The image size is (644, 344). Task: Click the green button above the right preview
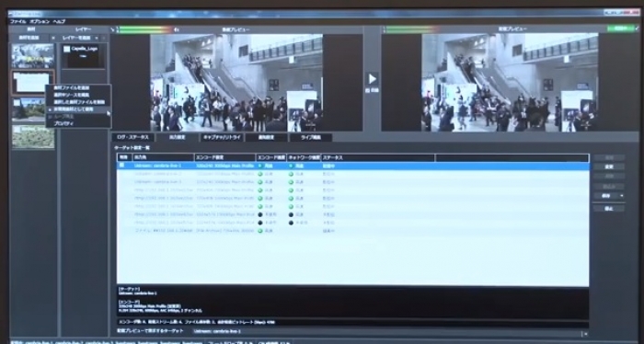(x=621, y=29)
